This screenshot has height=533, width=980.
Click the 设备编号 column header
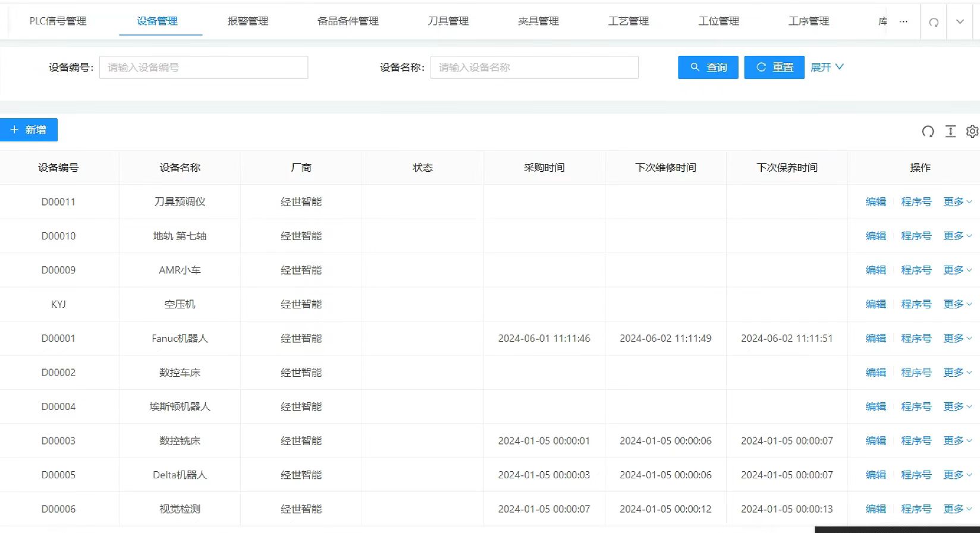coord(58,168)
